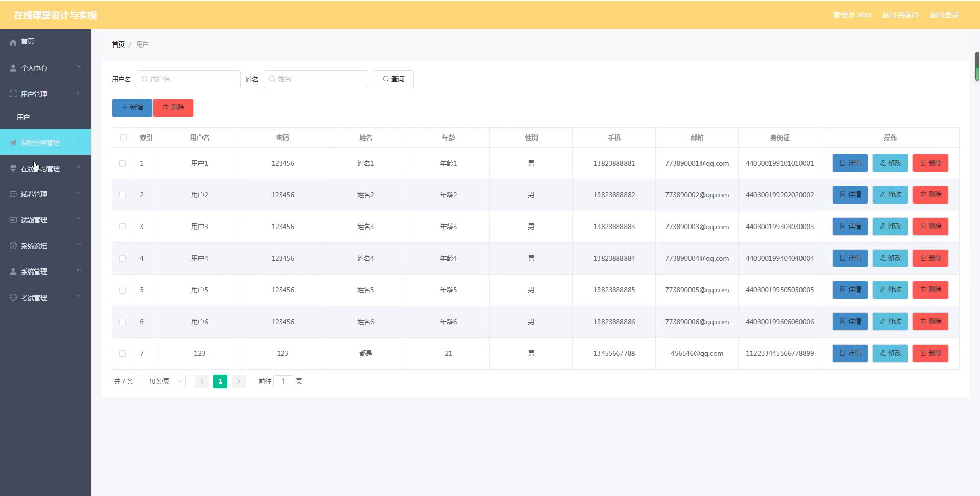Click phone cell 13823888883
The width and height of the screenshot is (980, 496).
[614, 227]
